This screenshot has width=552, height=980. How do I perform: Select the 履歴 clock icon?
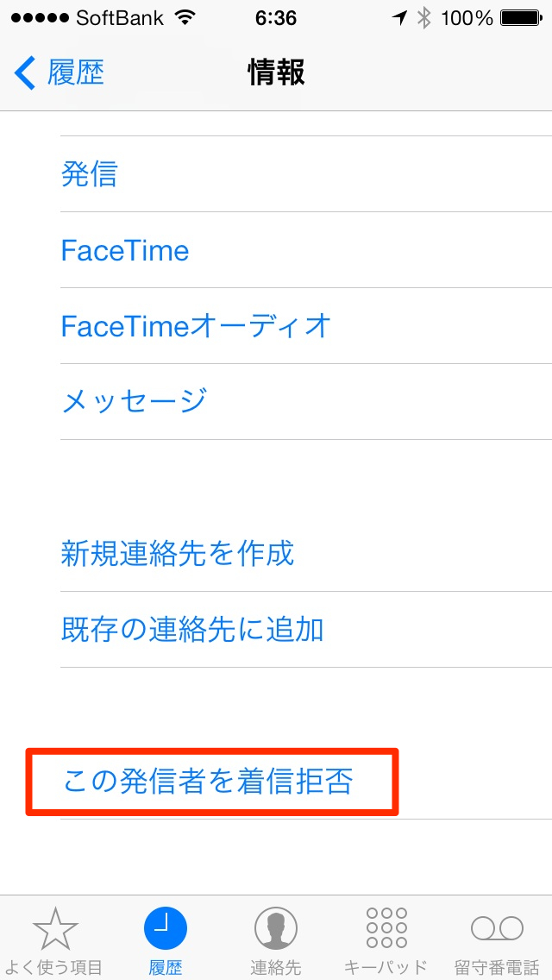tap(166, 928)
